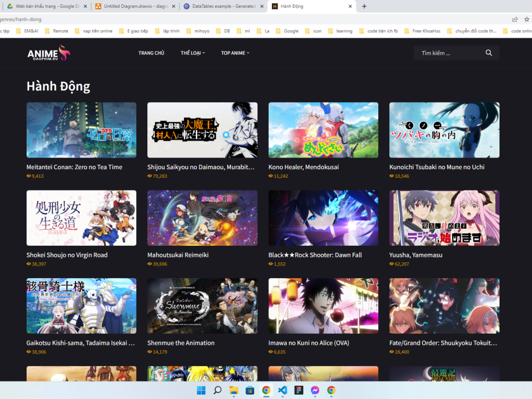This screenshot has width=532, height=399.
Task: Open Microsoft Store from taskbar
Action: [x=250, y=390]
